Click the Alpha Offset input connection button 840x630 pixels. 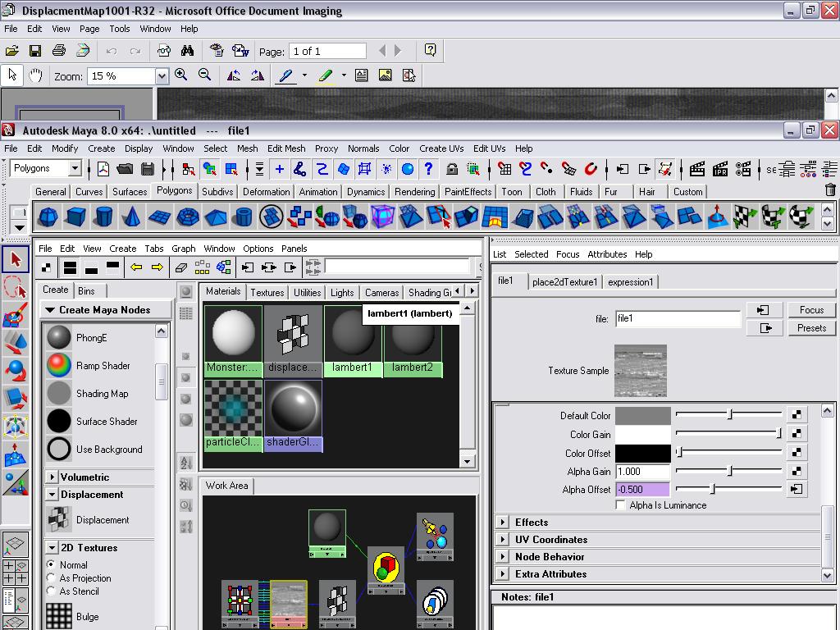point(797,489)
